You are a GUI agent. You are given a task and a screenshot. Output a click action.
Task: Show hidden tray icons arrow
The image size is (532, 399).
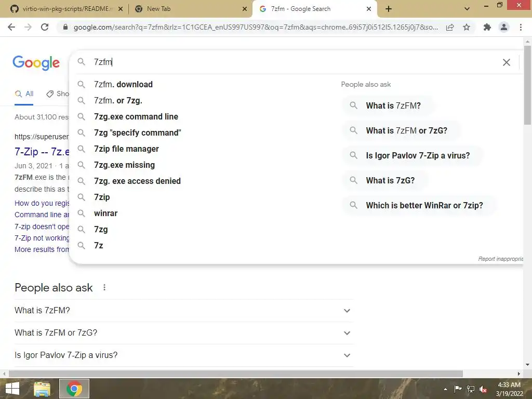tap(445, 389)
